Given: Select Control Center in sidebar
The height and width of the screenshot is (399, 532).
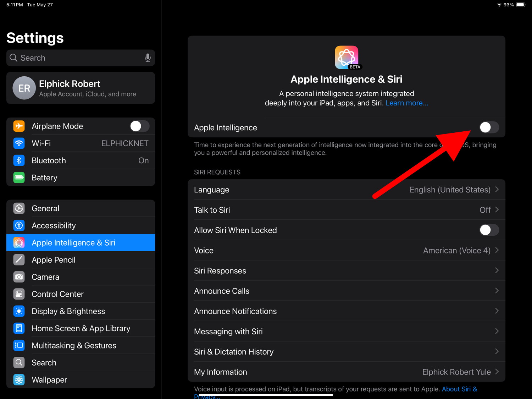Looking at the screenshot, I should 57,294.
